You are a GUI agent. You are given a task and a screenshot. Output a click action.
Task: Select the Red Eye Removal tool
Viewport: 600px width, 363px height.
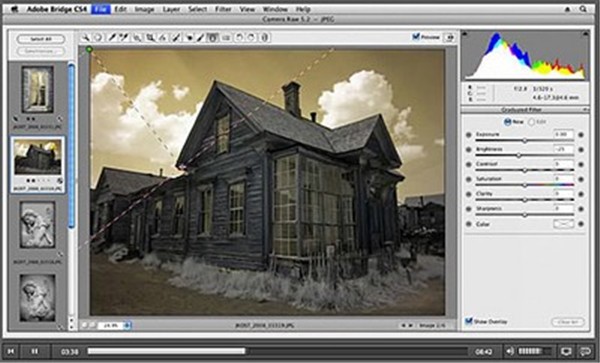[189, 37]
